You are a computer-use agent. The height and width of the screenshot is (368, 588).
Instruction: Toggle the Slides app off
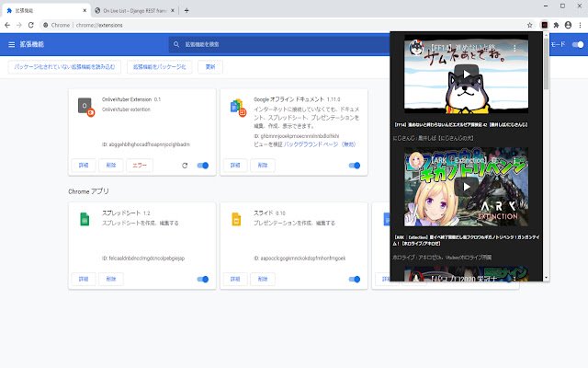coord(355,279)
